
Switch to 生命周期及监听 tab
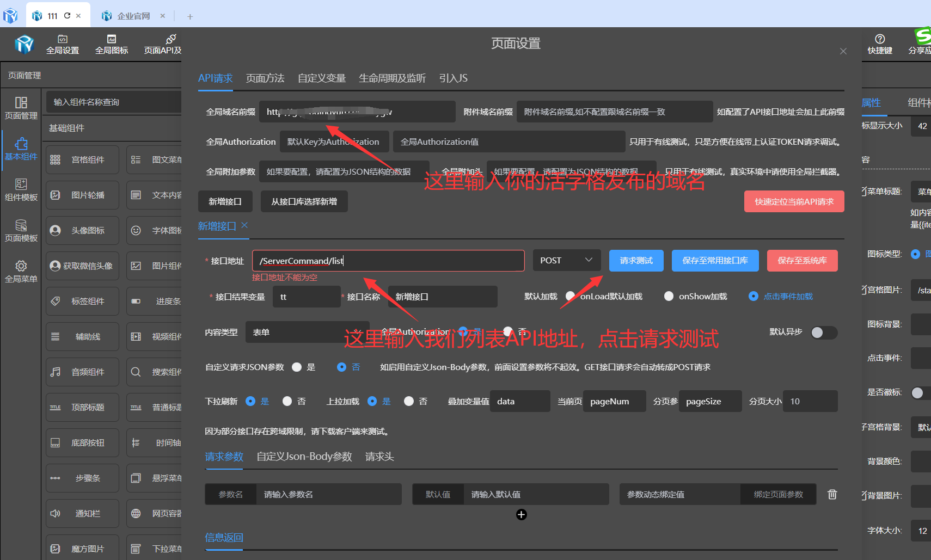[x=393, y=78]
